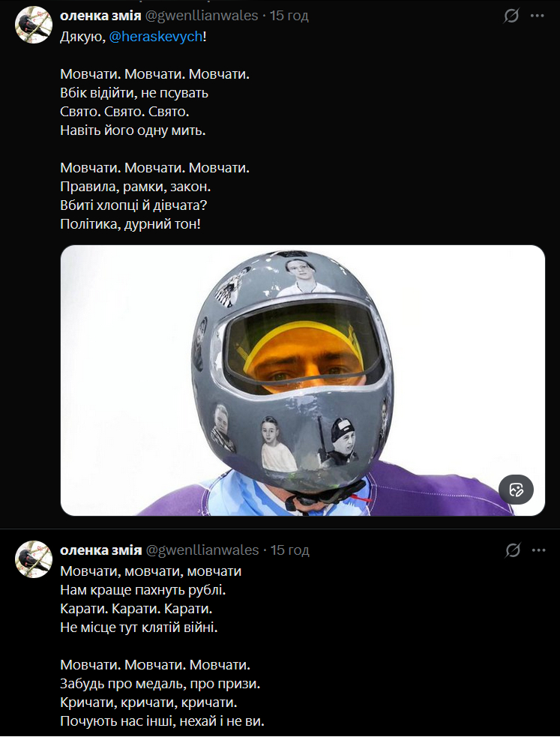Click the line 'Політика, дурний тон!'

click(x=130, y=223)
